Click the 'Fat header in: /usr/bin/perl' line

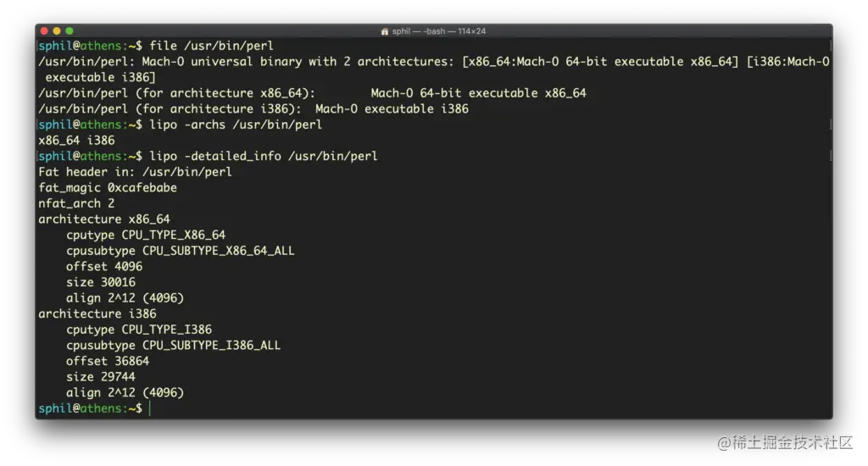pyautogui.click(x=135, y=171)
